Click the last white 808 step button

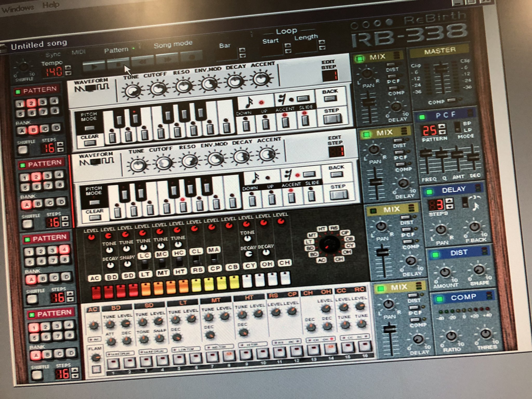pyautogui.click(x=285, y=278)
